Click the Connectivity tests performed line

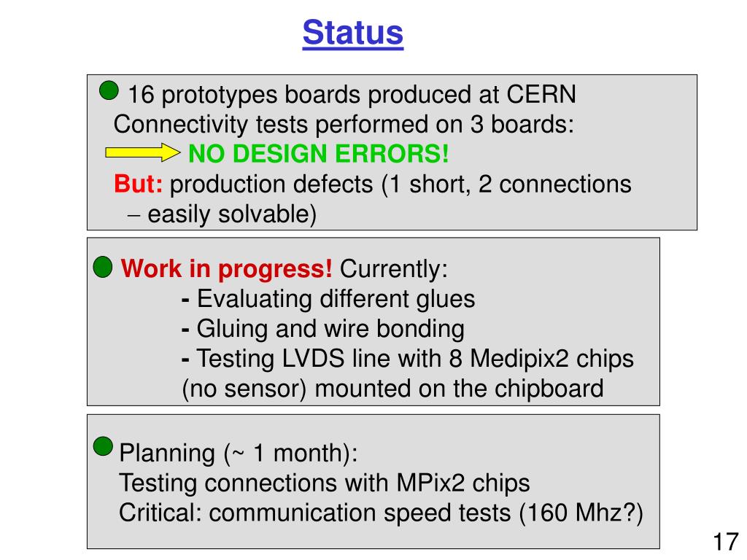pyautogui.click(x=344, y=125)
